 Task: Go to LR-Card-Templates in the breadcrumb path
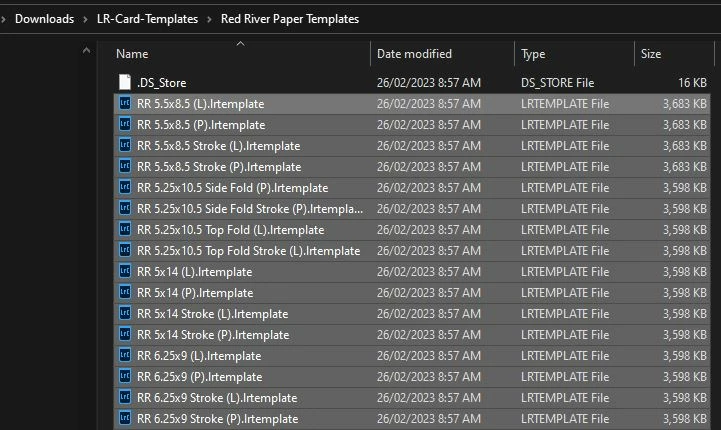point(147,19)
